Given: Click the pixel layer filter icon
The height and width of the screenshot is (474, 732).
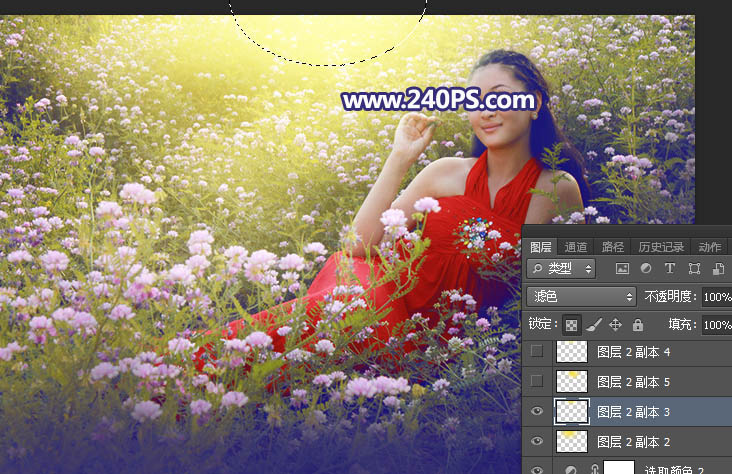Looking at the screenshot, I should point(622,269).
